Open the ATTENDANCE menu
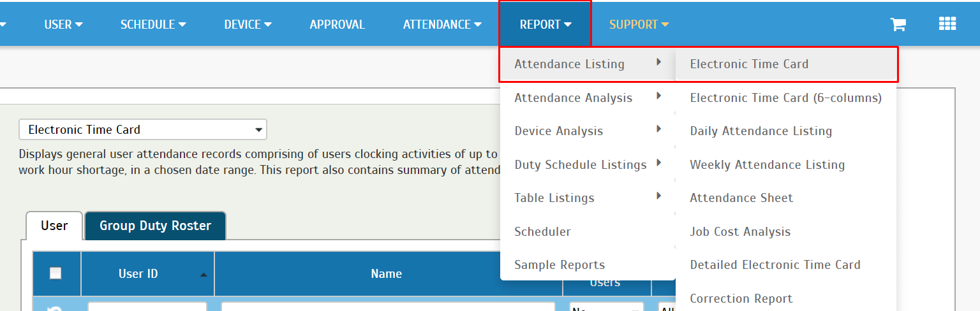 tap(442, 24)
